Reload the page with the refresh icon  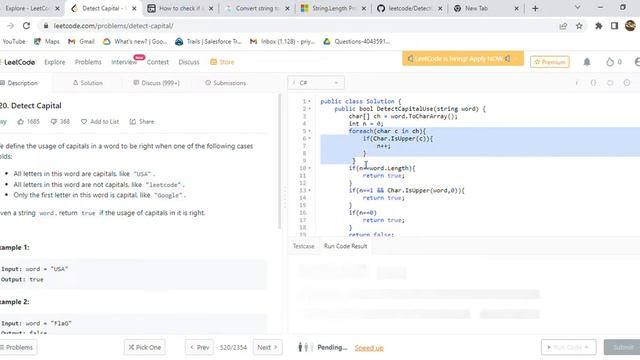[27, 26]
